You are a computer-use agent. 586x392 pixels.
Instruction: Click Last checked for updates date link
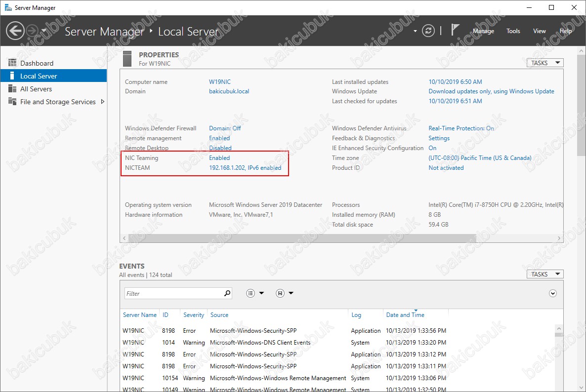click(x=455, y=101)
